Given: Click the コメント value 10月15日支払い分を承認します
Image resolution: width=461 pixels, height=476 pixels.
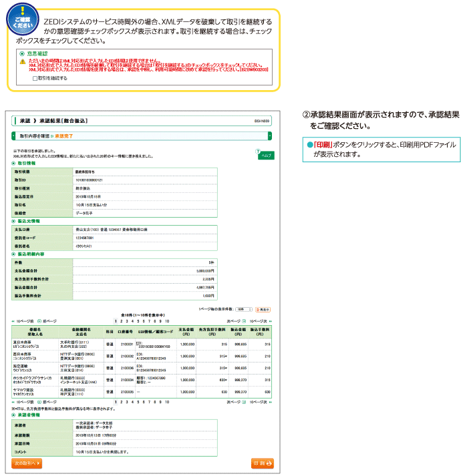Looking at the screenshot, I should point(102,452).
